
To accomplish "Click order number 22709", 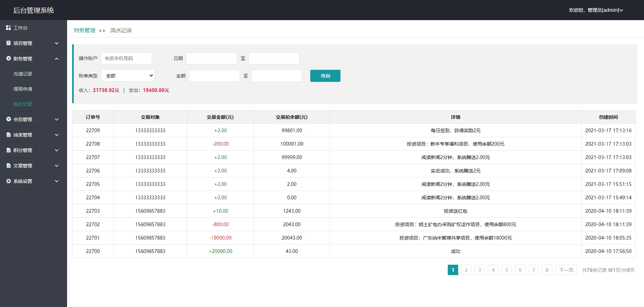I will [x=93, y=131].
